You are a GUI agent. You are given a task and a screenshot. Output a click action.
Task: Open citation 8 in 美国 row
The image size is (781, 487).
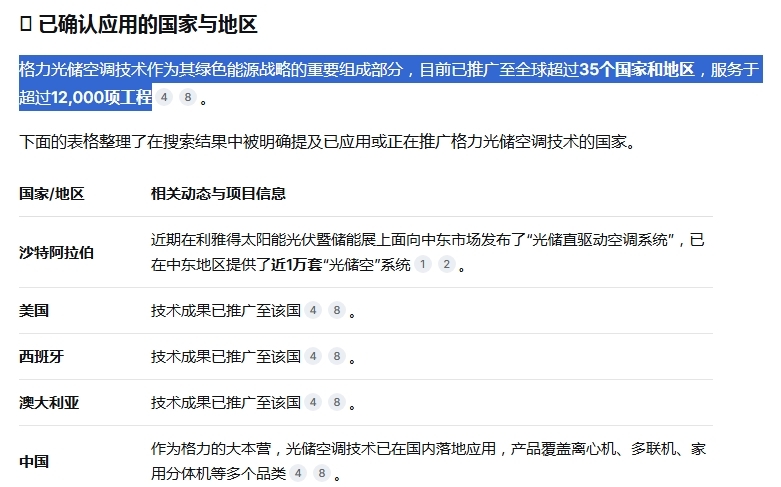(x=337, y=311)
